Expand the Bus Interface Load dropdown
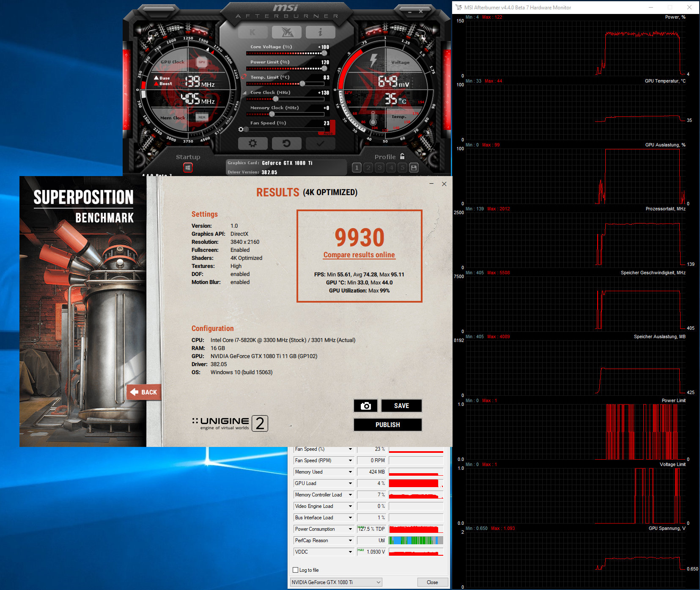This screenshot has height=590, width=700. point(350,518)
